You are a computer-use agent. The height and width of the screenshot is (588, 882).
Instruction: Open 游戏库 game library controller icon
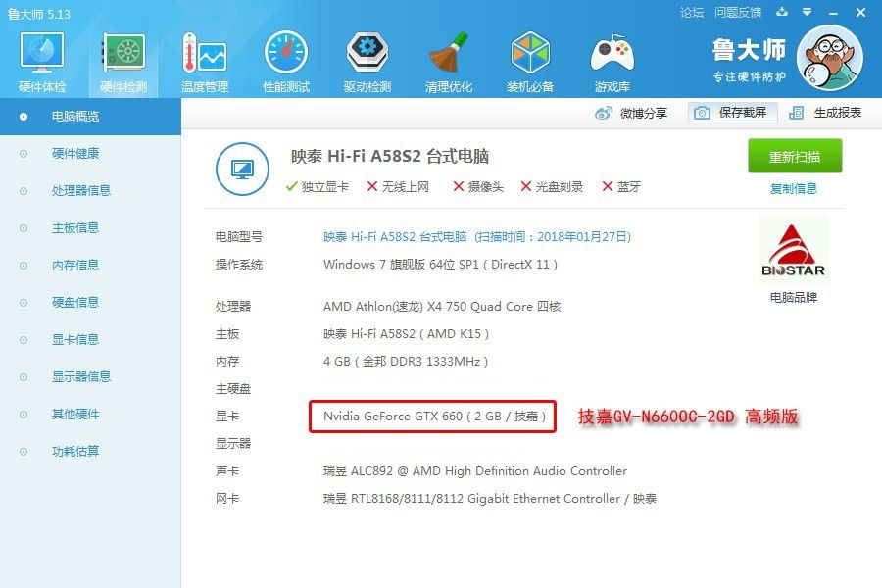point(612,63)
